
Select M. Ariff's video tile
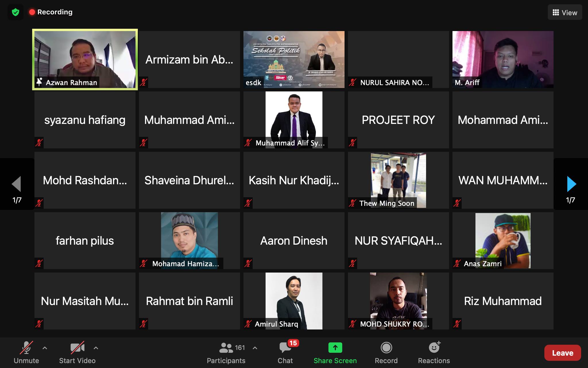(503, 60)
